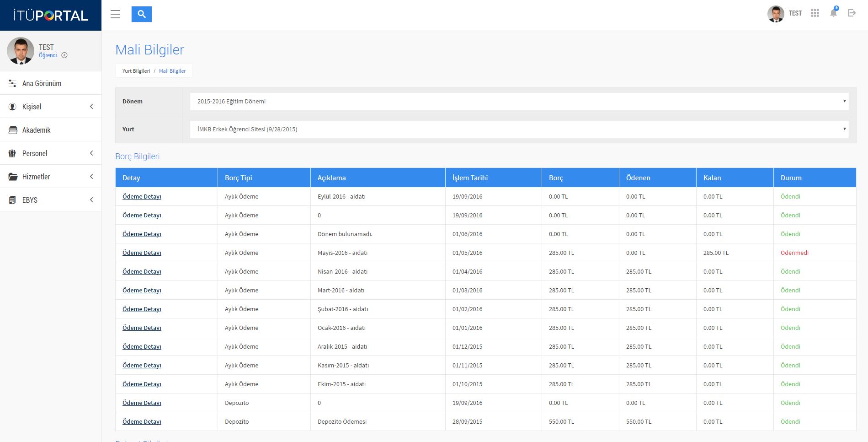This screenshot has width=868, height=442.
Task: Expand the Kişisel menu chevron
Action: [91, 107]
